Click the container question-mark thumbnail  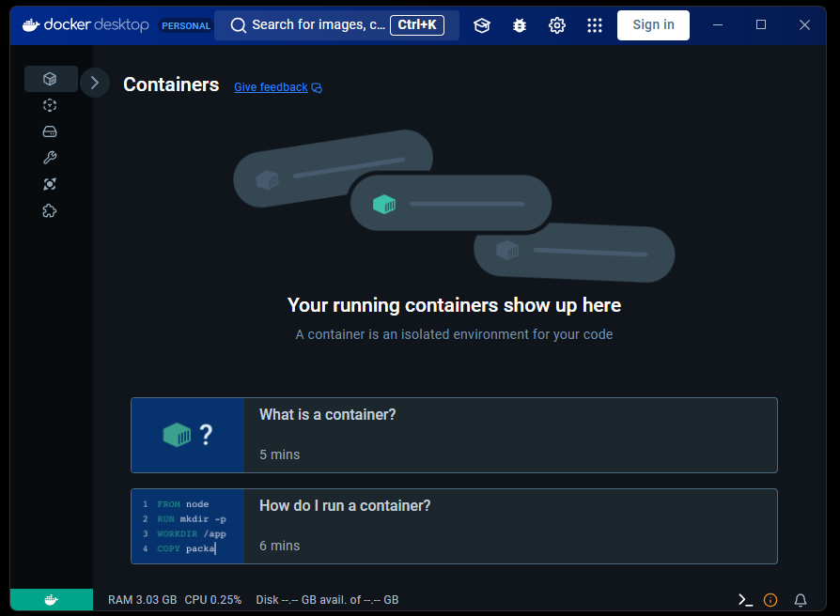pos(188,435)
